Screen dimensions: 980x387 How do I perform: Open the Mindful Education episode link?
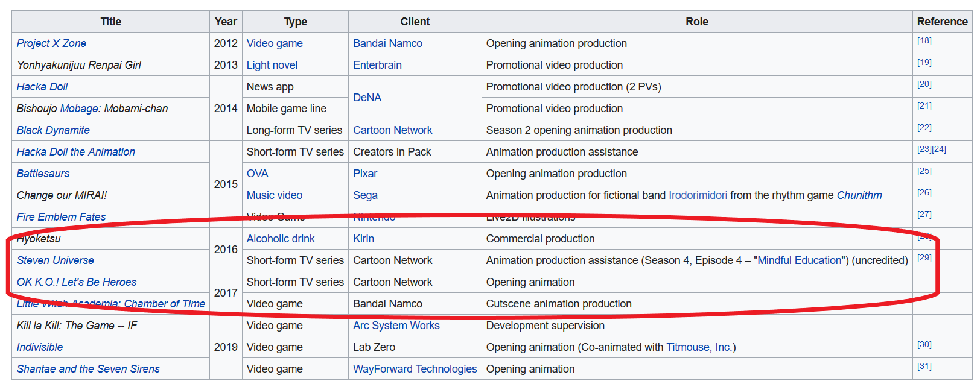tap(799, 260)
